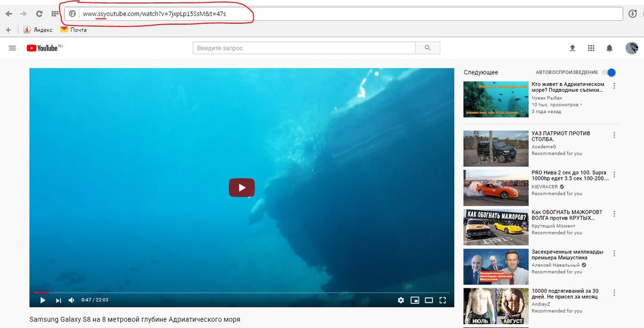
Task: Click the Следующее heading
Action: (x=481, y=72)
